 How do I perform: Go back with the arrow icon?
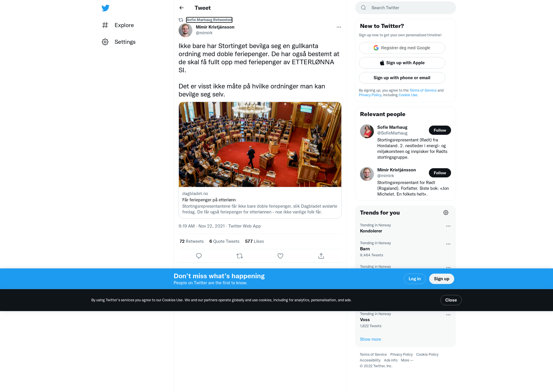[181, 8]
